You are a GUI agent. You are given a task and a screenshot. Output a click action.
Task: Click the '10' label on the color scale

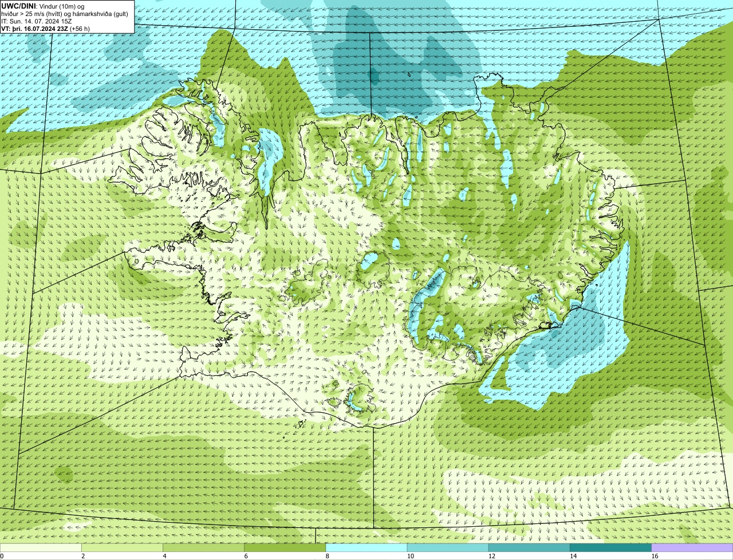[x=410, y=556]
